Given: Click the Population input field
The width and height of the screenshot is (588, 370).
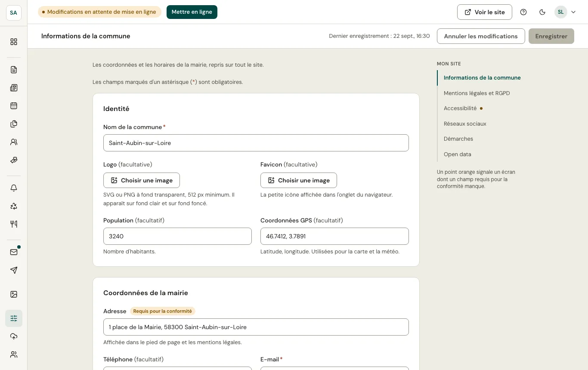Looking at the screenshot, I should coord(177,236).
